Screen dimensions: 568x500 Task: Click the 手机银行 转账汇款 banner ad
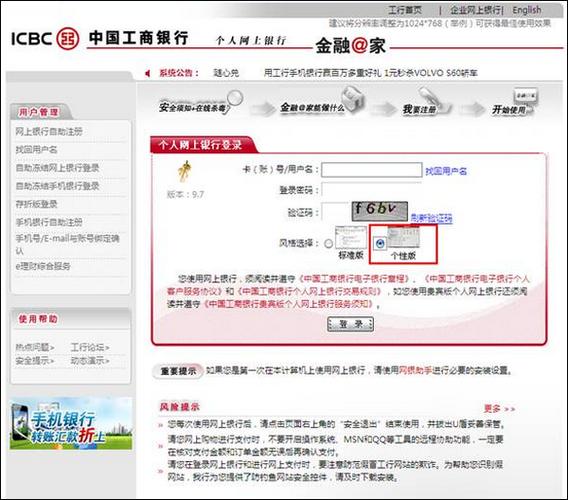(x=71, y=424)
